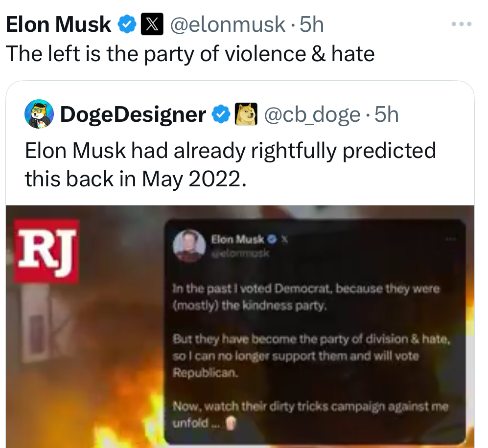Open quoted post text about May 2022 prediction

[230, 165]
